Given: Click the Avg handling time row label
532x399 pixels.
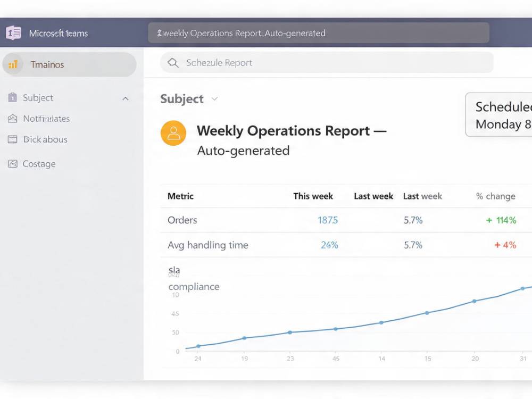Looking at the screenshot, I should click(208, 245).
